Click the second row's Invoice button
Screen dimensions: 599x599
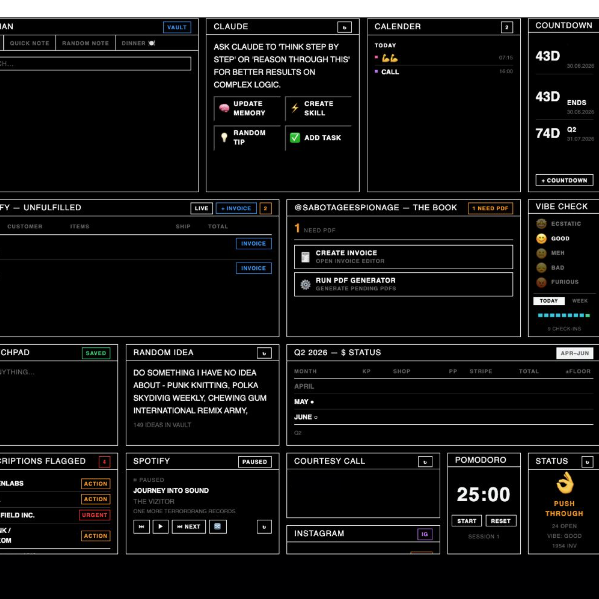coord(254,268)
